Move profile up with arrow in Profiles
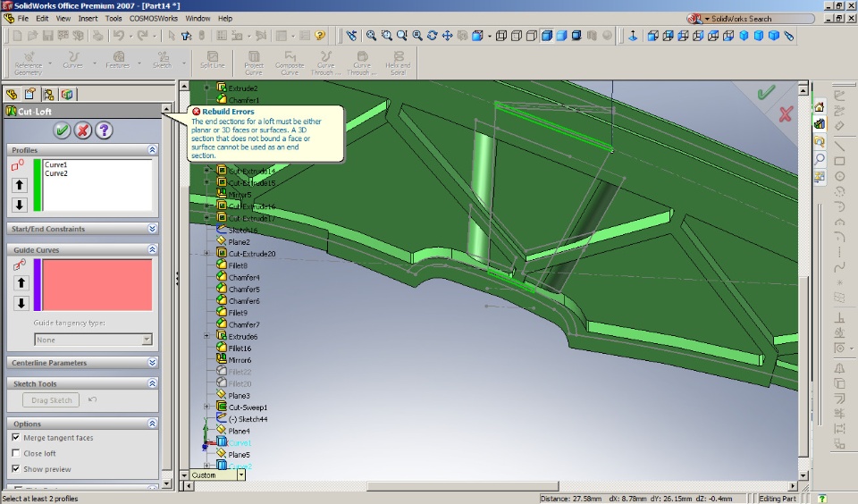 pyautogui.click(x=20, y=185)
